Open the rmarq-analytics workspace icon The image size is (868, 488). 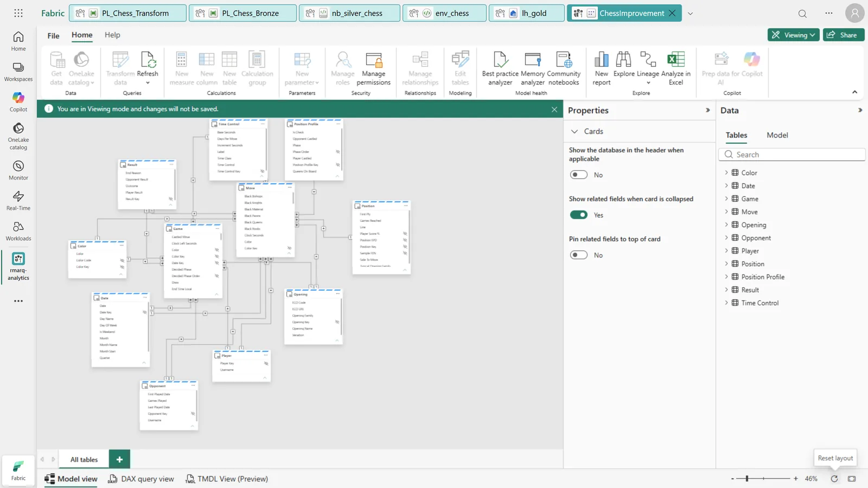18,266
